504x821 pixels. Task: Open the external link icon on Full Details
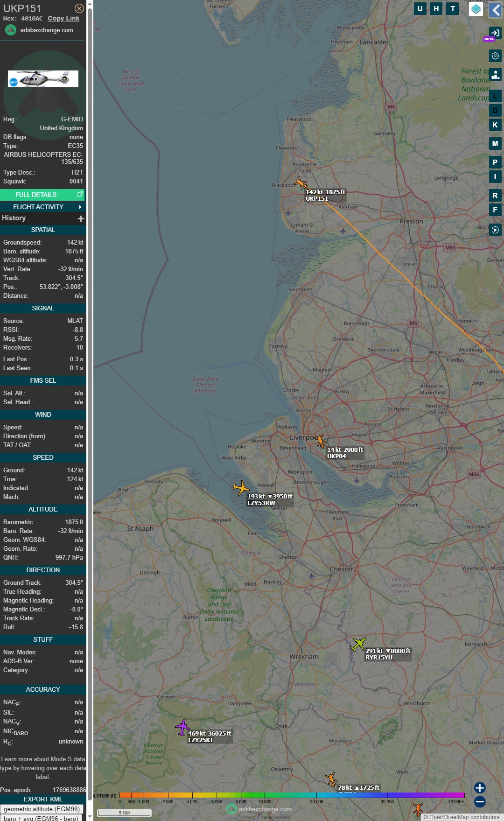[x=80, y=194]
